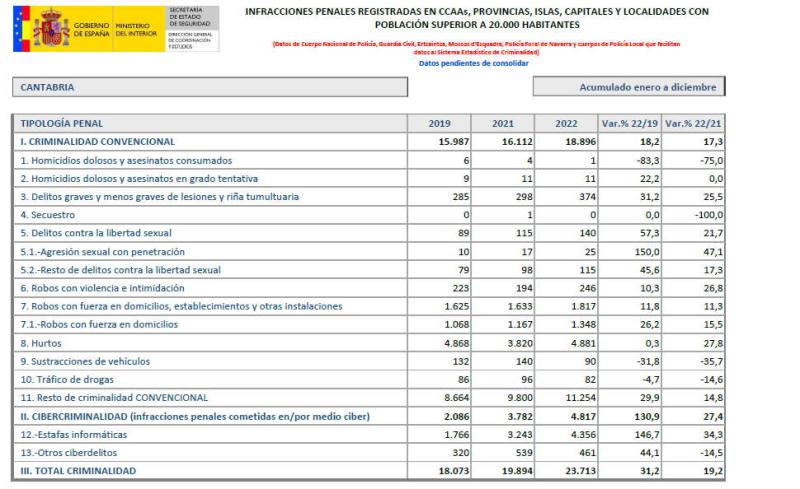Click the '4. Secuestro' row label
Viewport: 800px width, 489px height.
click(x=47, y=215)
